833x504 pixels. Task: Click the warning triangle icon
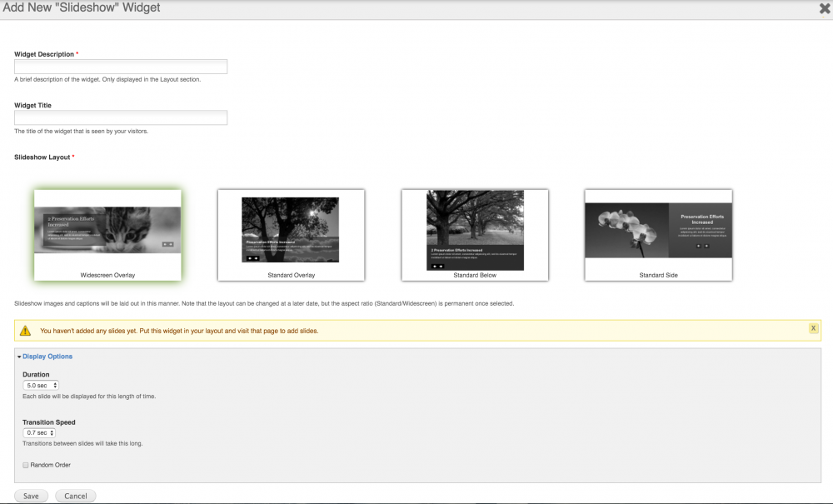25,331
